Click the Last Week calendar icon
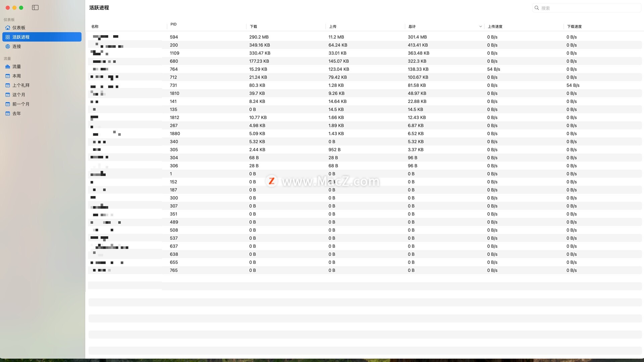The height and width of the screenshot is (362, 644). [x=8, y=85]
